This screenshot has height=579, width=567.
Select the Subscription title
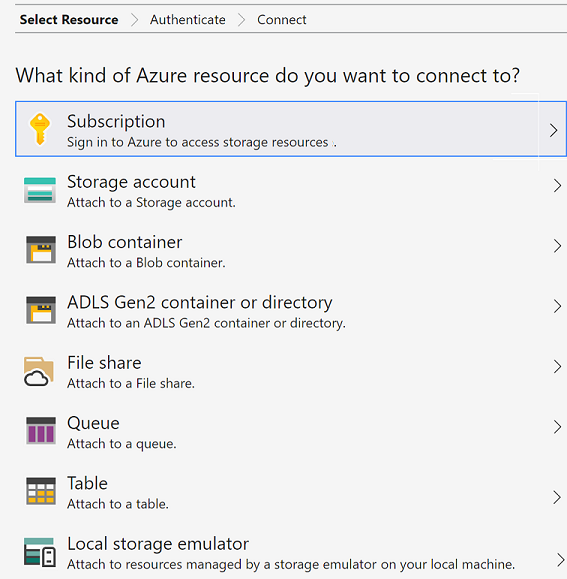point(116,121)
